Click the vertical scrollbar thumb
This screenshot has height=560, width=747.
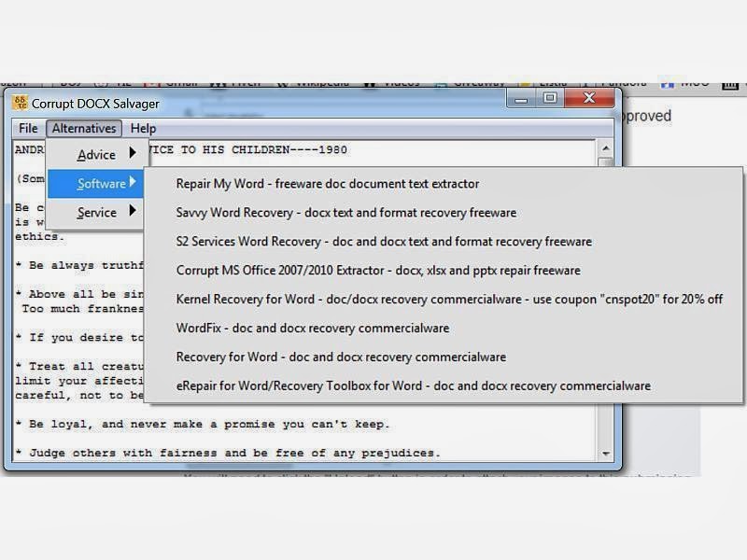point(605,162)
